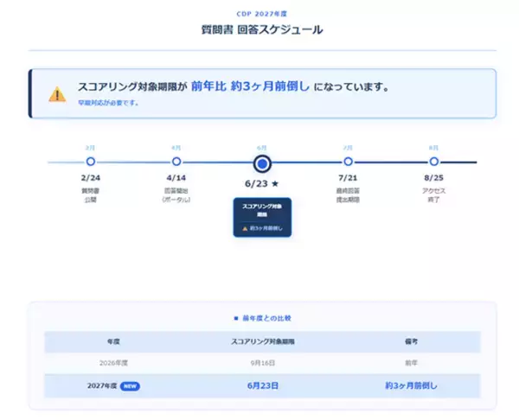Image resolution: width=519 pixels, height=420 pixels.
Task: Click the 2/24 date label
Action: point(90,178)
